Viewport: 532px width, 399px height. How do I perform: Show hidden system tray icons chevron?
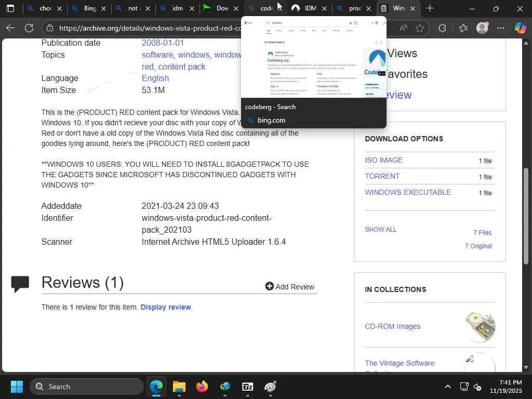click(x=448, y=387)
